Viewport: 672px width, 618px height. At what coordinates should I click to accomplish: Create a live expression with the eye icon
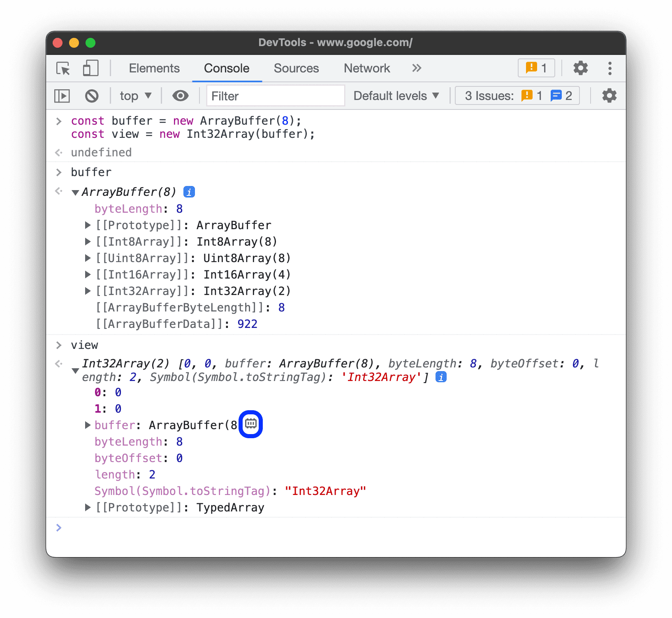click(x=180, y=95)
